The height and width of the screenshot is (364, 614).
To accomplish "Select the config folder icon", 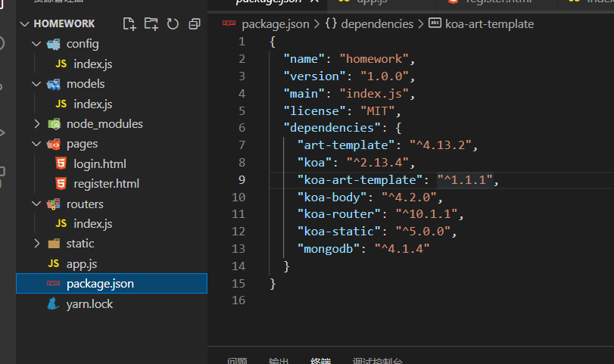I will tap(54, 44).
